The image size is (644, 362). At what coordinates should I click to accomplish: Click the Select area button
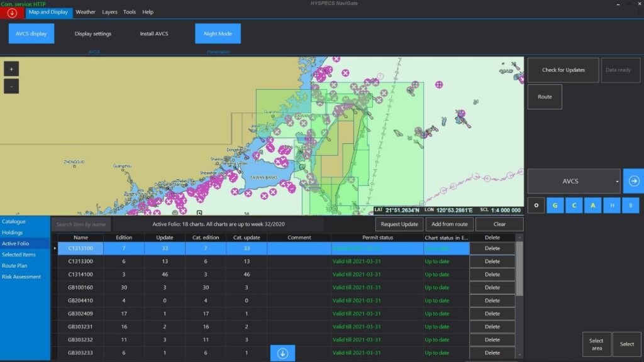point(596,344)
